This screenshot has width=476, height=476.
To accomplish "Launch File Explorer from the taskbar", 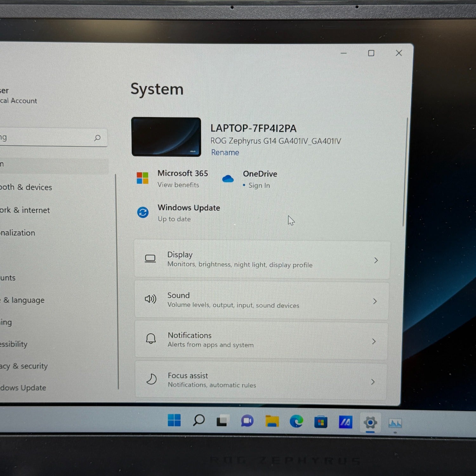I will coord(272,421).
